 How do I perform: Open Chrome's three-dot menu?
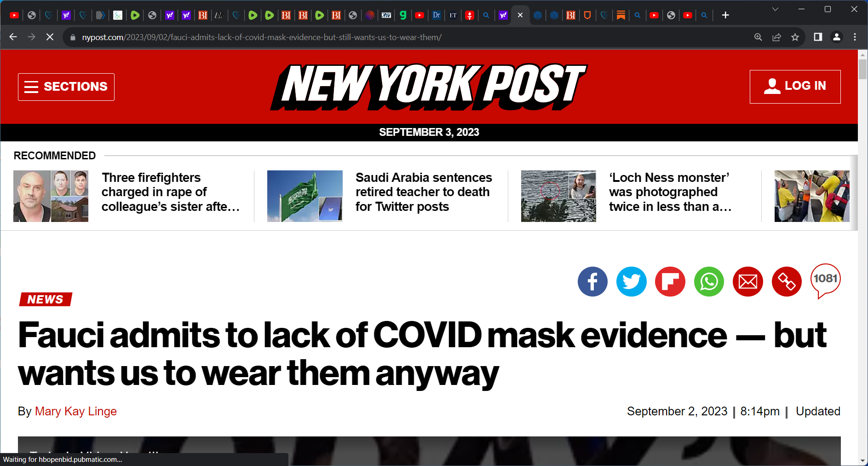pos(855,37)
